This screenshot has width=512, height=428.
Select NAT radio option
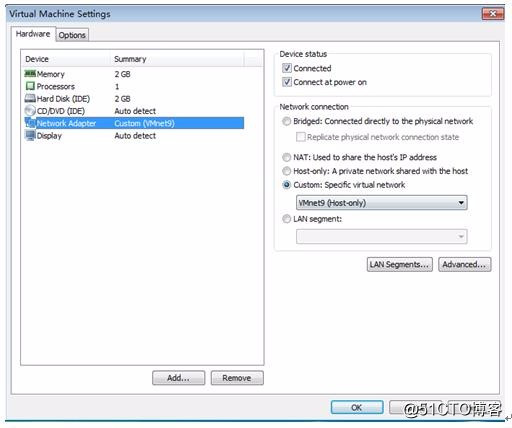286,157
